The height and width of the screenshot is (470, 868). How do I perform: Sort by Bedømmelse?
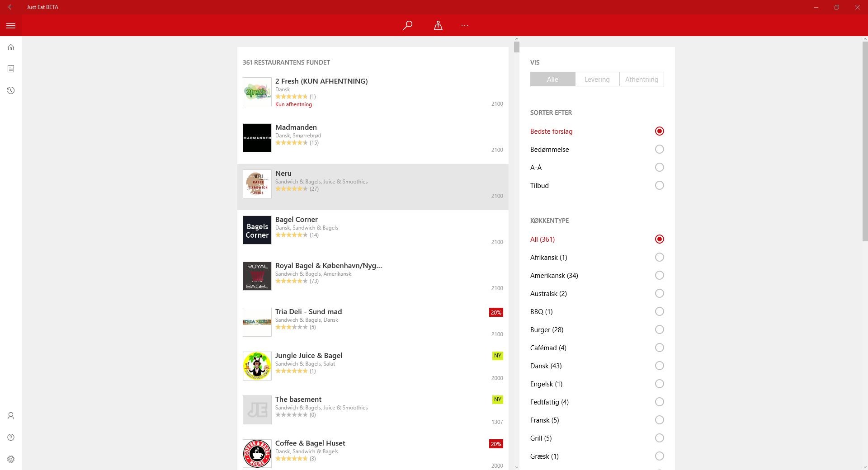(x=597, y=149)
